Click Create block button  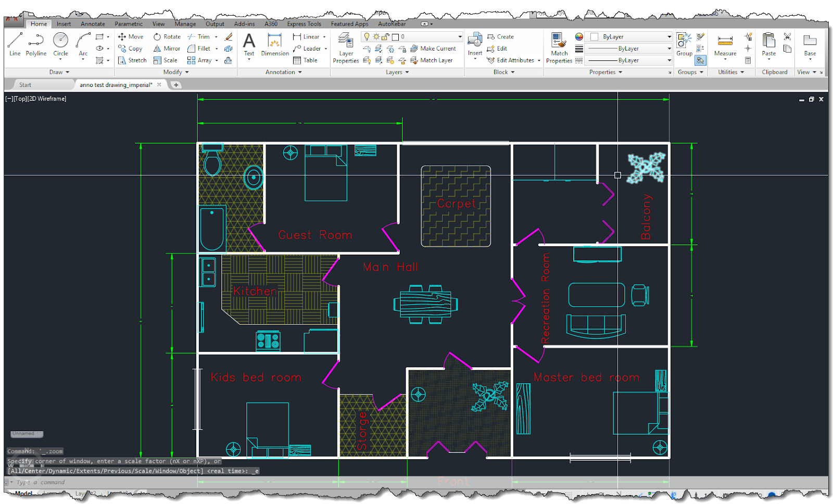(500, 36)
